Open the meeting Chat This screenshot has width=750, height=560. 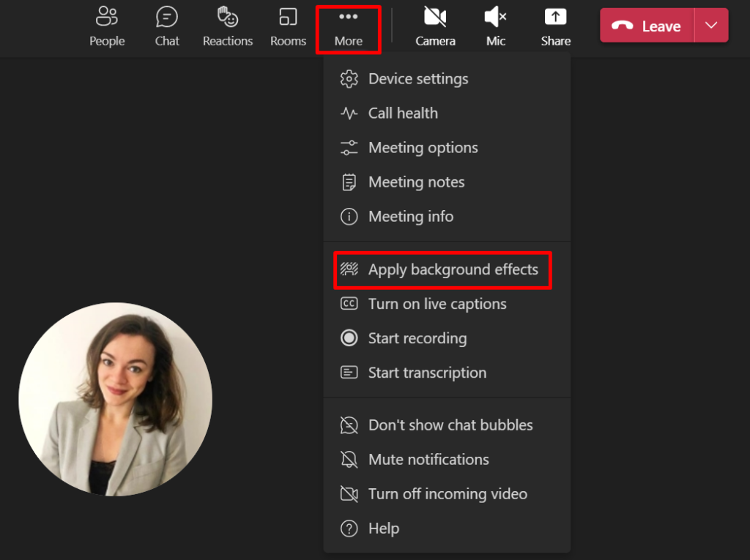click(x=167, y=27)
